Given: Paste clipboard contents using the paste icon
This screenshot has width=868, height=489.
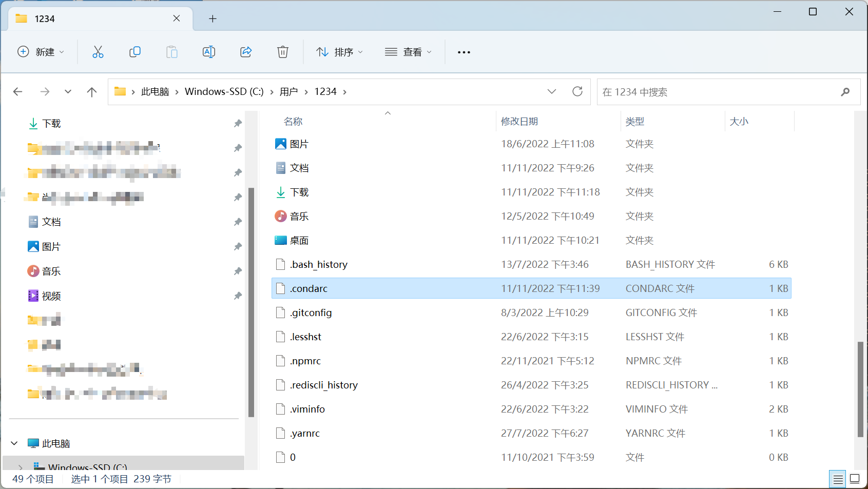Looking at the screenshot, I should (172, 51).
